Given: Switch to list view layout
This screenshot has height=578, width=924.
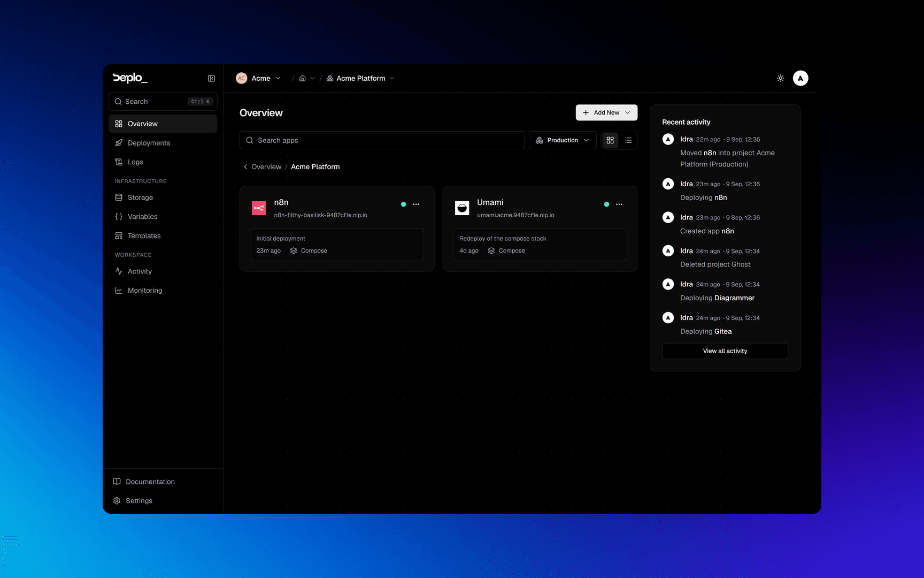Looking at the screenshot, I should click(x=628, y=140).
